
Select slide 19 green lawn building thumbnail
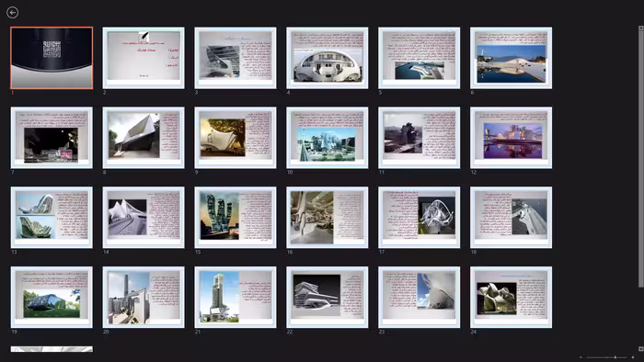click(52, 297)
